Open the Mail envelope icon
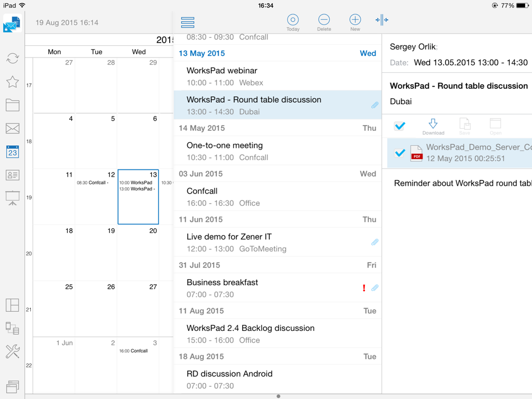 pyautogui.click(x=13, y=128)
